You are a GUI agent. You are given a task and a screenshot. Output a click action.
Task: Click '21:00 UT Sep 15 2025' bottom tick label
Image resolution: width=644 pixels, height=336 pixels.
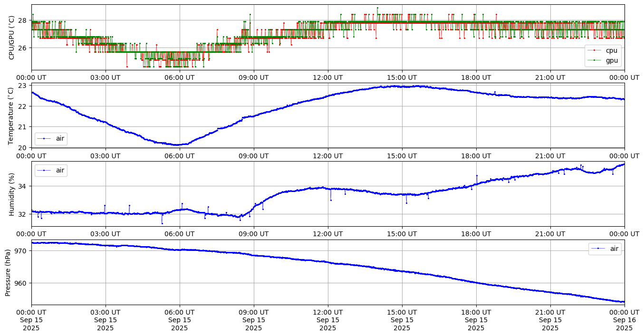pyautogui.click(x=550, y=320)
